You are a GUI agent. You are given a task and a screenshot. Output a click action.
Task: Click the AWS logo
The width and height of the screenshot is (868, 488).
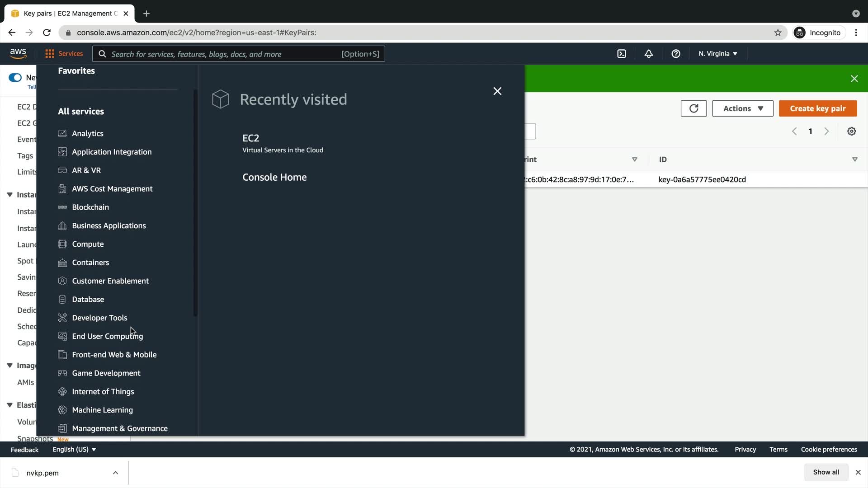[x=18, y=53]
